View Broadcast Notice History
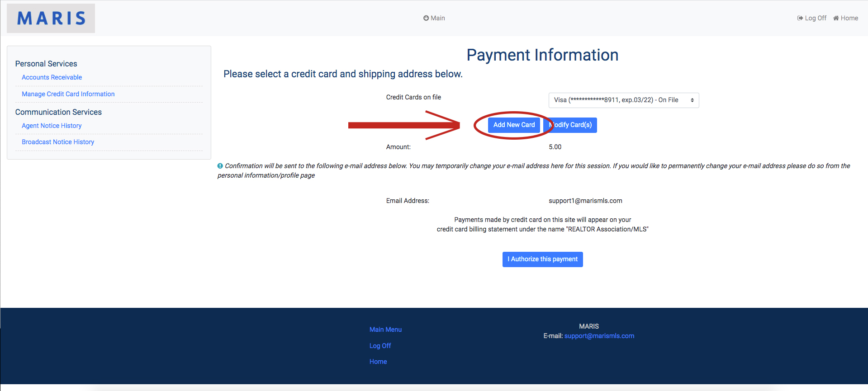This screenshot has width=868, height=391. (x=58, y=142)
